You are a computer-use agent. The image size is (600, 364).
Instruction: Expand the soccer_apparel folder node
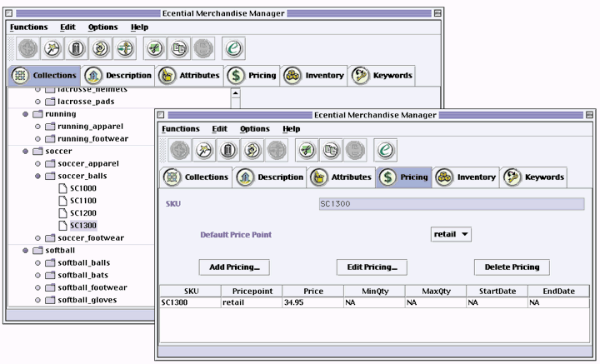37,163
